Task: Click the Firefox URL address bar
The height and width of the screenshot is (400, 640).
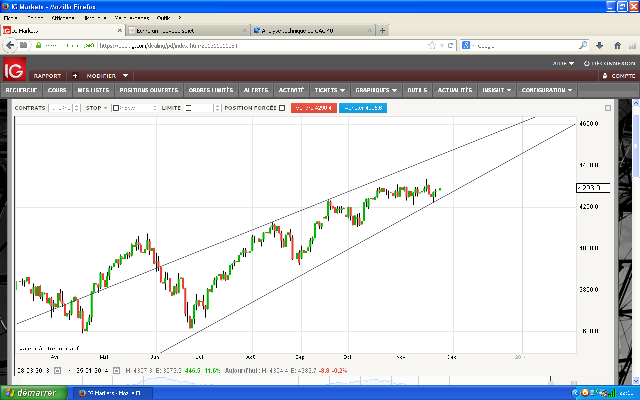Action: [261, 45]
